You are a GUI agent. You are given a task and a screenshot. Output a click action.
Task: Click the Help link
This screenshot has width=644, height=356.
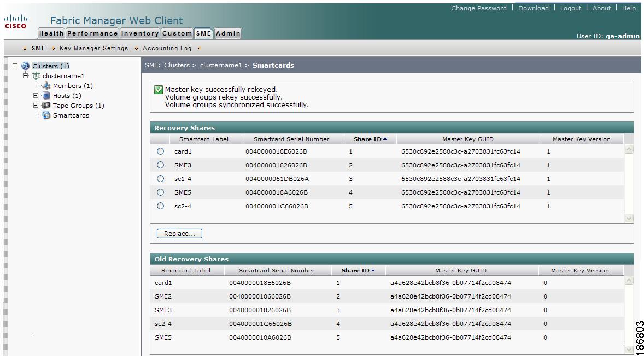coord(629,8)
